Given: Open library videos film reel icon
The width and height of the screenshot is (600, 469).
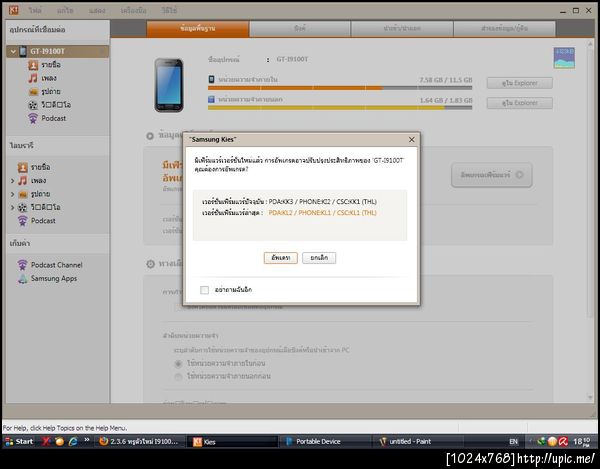Looking at the screenshot, I should 23,207.
